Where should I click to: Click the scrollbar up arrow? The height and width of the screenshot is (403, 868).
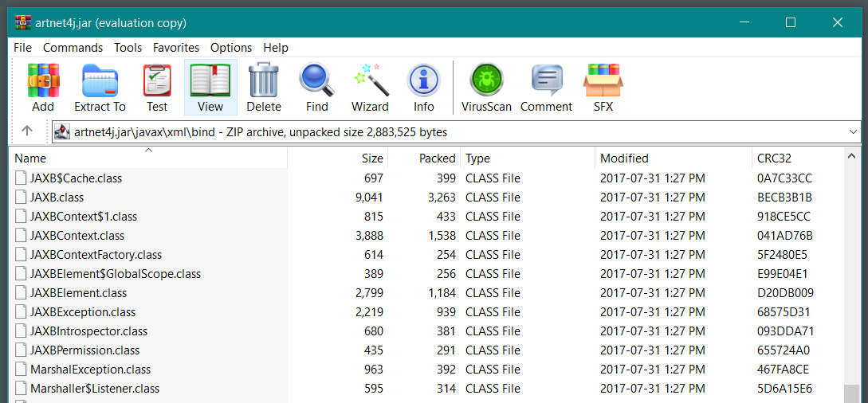click(851, 158)
